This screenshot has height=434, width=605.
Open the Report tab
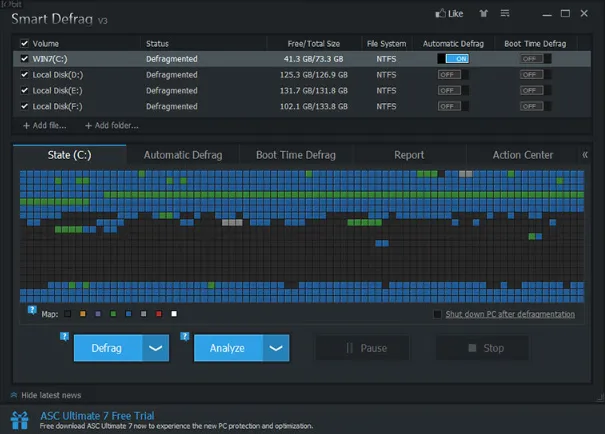(x=409, y=155)
